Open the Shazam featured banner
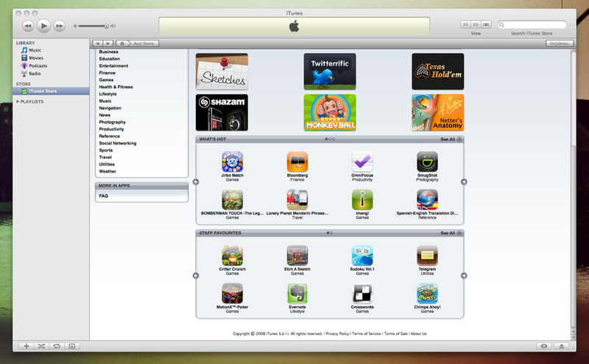The height and width of the screenshot is (364, 589). [x=222, y=113]
